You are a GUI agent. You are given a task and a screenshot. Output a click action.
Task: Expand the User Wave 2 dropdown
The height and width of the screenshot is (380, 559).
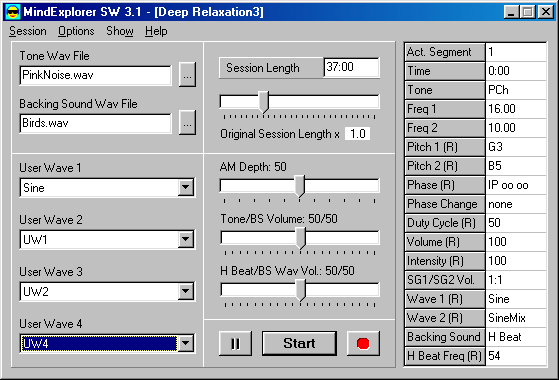[185, 240]
